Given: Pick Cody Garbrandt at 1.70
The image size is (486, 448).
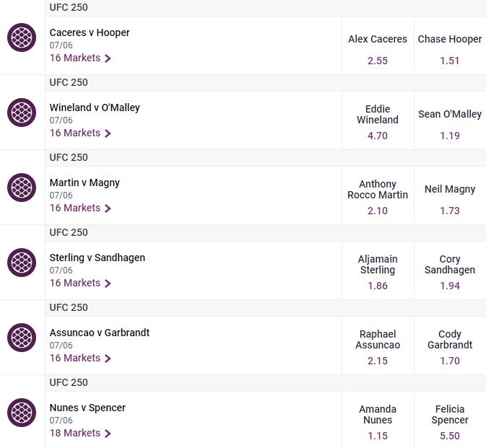Looking at the screenshot, I should click(450, 346).
